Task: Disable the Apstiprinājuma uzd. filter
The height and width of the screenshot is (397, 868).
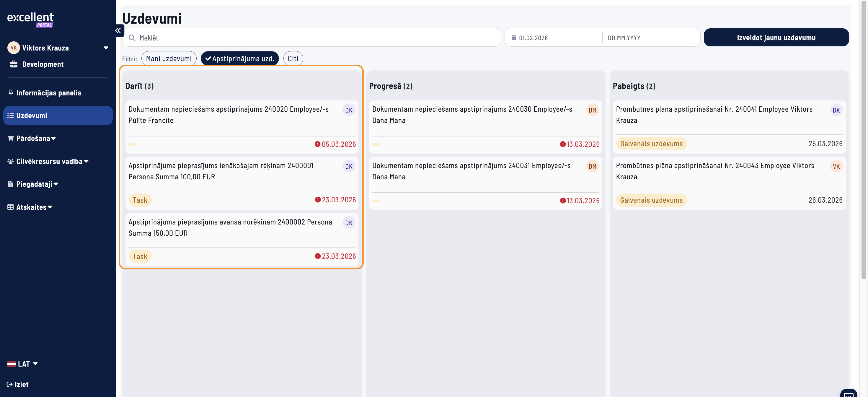Action: [x=239, y=59]
